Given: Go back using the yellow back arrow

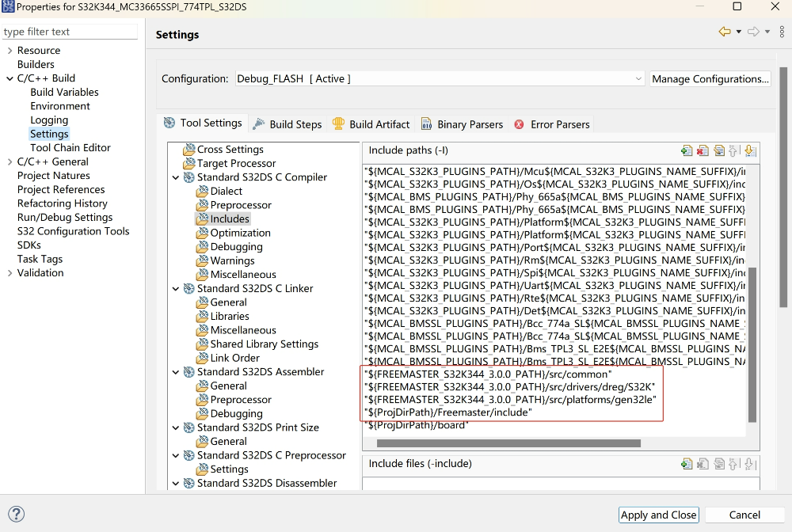Looking at the screenshot, I should 724,32.
